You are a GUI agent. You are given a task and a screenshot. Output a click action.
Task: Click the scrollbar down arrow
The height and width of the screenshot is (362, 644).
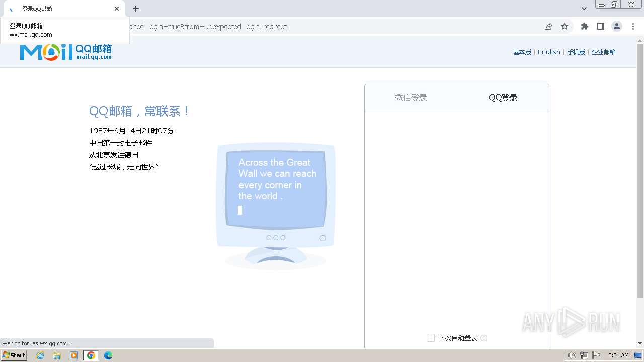pos(640,343)
